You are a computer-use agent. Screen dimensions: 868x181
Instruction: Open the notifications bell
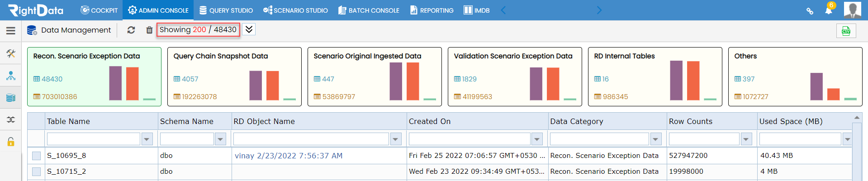pos(829,10)
